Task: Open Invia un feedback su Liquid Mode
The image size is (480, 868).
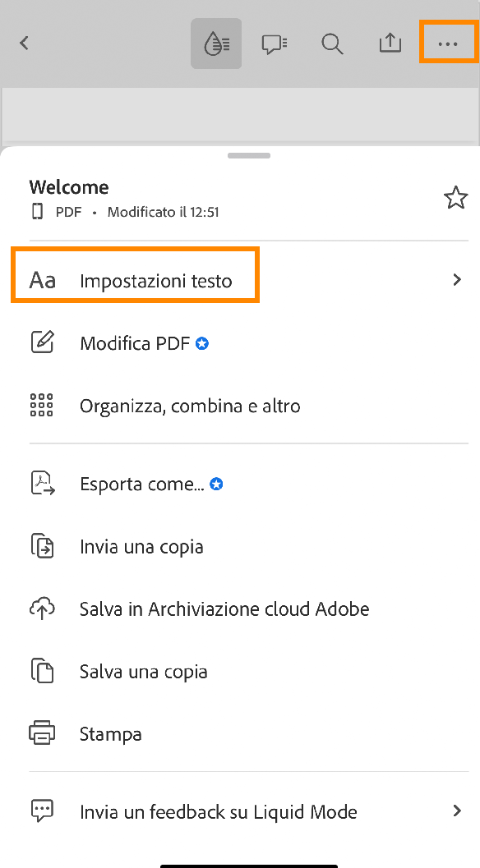Action: tap(218, 811)
